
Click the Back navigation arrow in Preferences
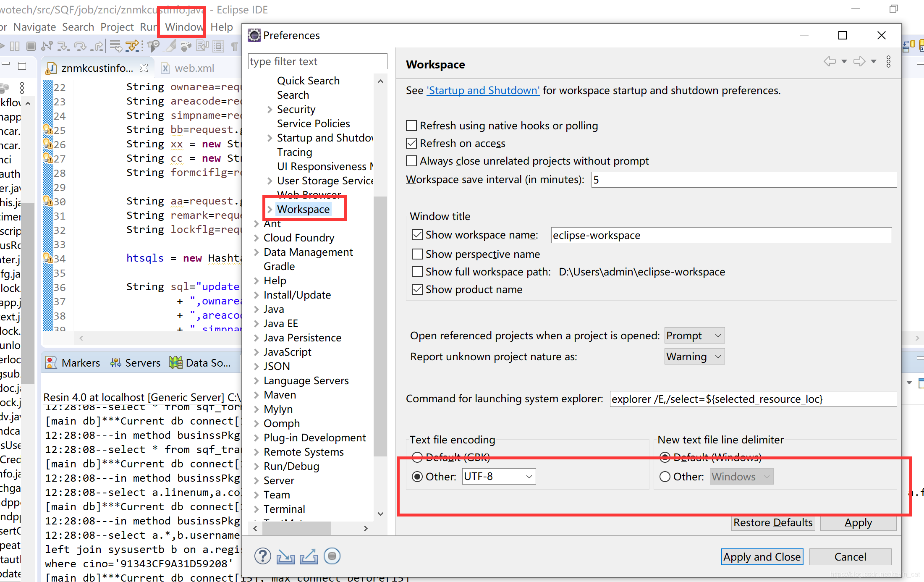click(x=830, y=62)
